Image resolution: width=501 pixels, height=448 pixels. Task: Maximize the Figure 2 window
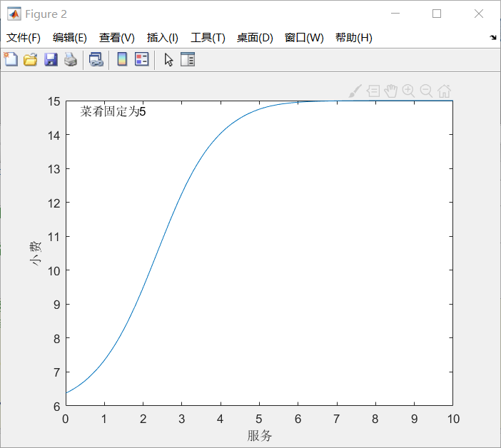[x=437, y=14]
